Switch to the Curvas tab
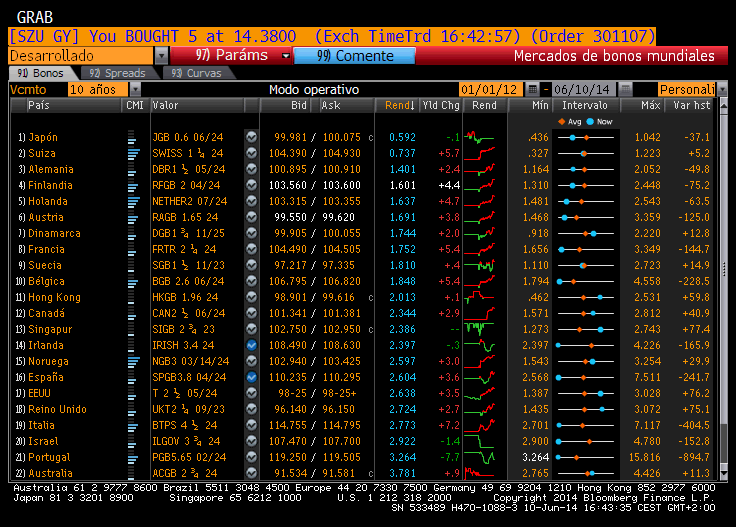Screen dimensions: 736x527 point(196,73)
